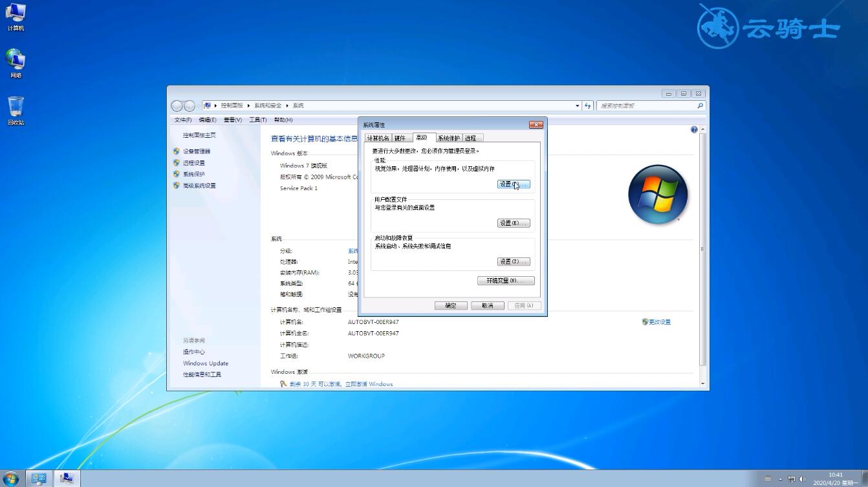Open 远程设置 link

point(194,163)
